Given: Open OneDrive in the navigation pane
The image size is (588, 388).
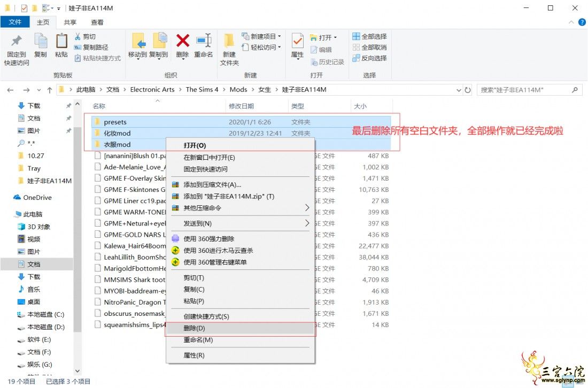Looking at the screenshot, I should (37, 198).
